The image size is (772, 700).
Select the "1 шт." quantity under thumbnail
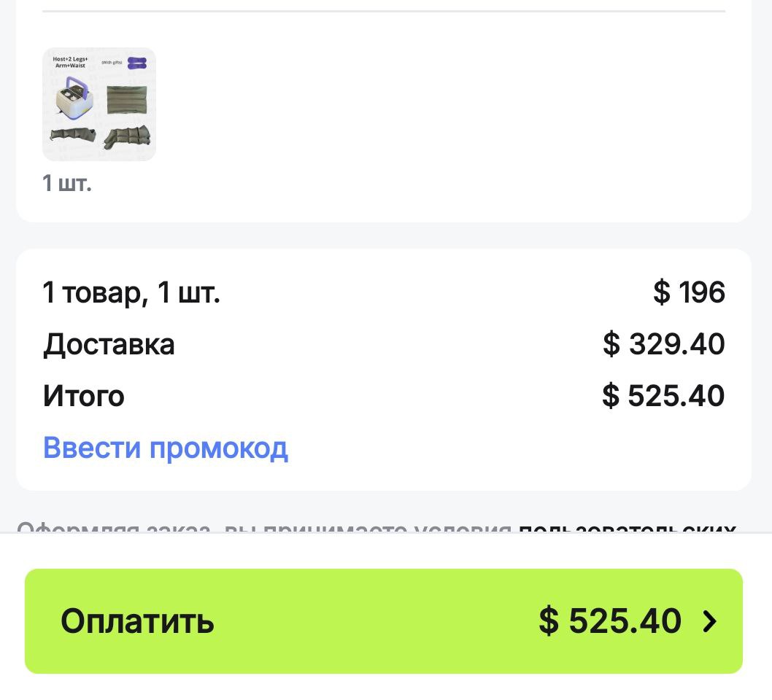pos(67,183)
